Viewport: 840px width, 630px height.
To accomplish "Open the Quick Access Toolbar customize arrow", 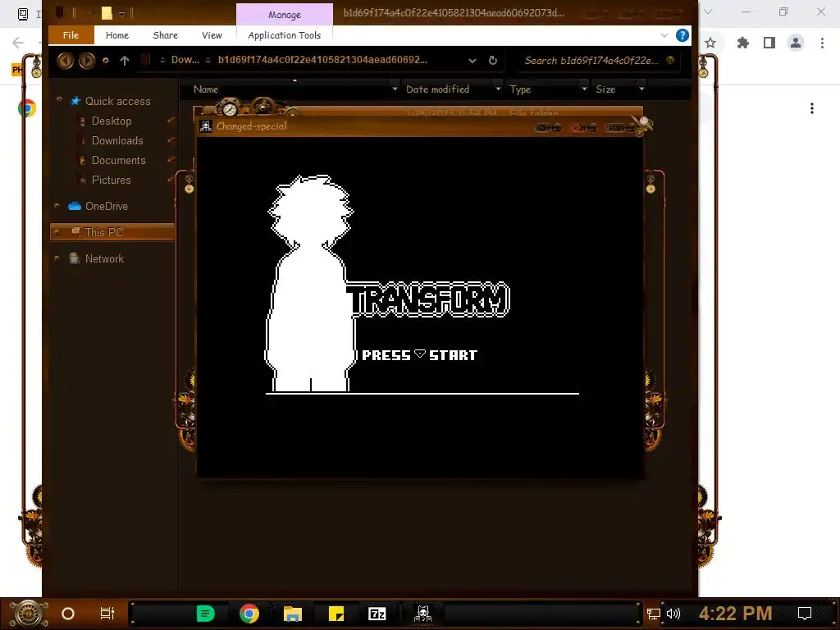I will click(x=121, y=13).
